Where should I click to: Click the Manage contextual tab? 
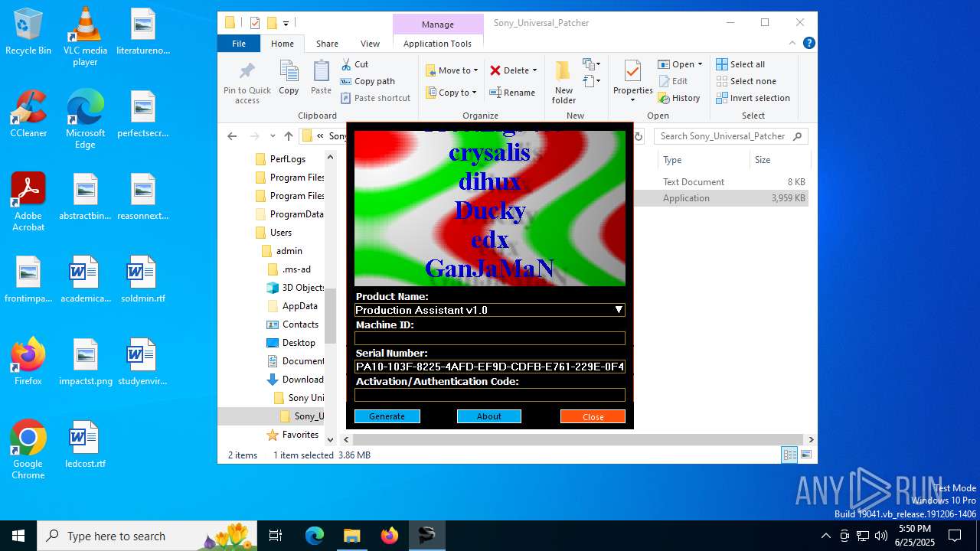(x=438, y=24)
